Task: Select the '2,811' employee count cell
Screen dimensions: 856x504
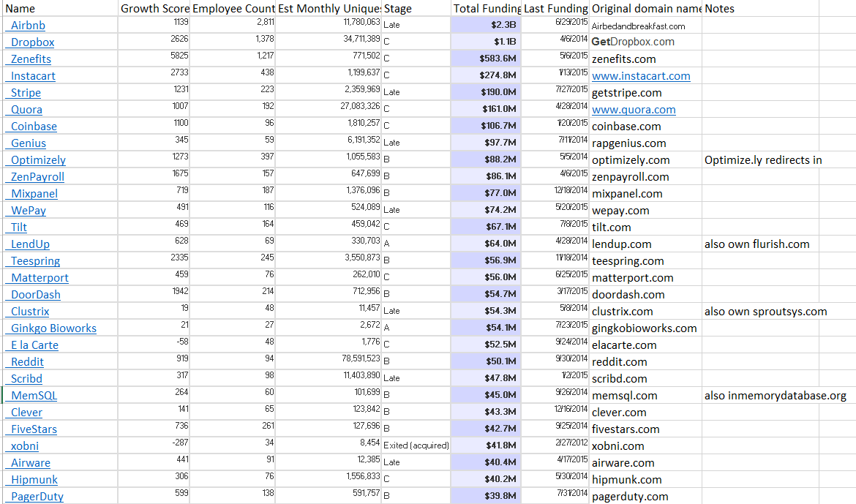Action: point(233,25)
